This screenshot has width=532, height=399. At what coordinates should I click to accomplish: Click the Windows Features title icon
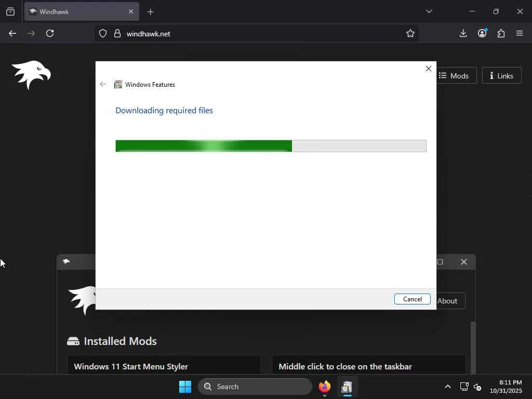[118, 85]
